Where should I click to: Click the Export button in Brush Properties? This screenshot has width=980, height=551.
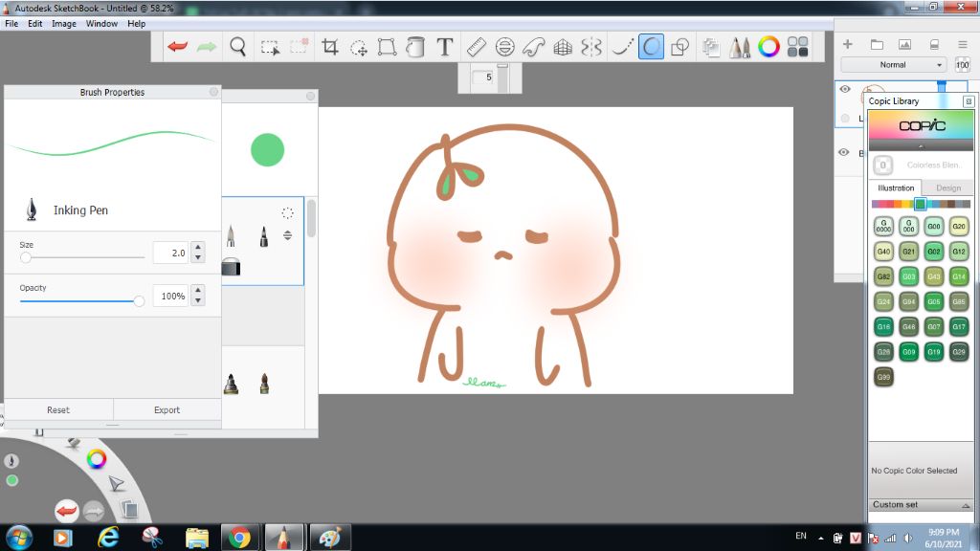point(167,409)
